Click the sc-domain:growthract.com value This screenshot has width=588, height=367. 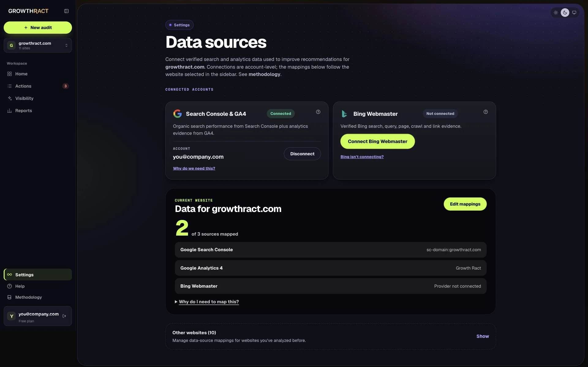(454, 250)
